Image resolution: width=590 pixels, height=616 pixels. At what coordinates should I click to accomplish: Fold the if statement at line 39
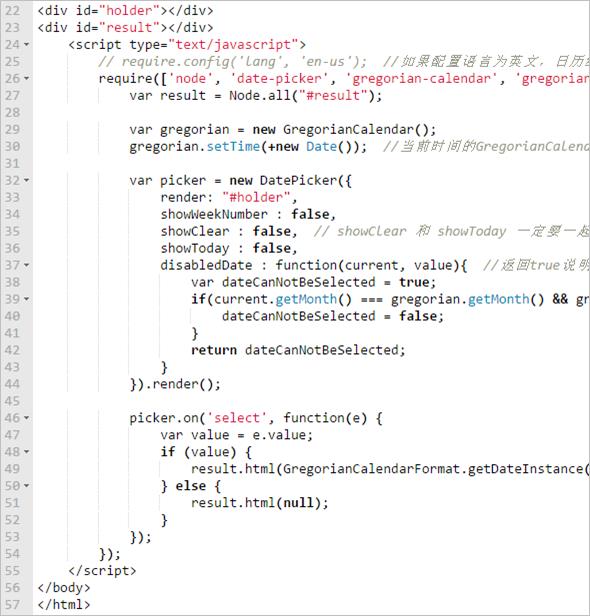point(26,299)
